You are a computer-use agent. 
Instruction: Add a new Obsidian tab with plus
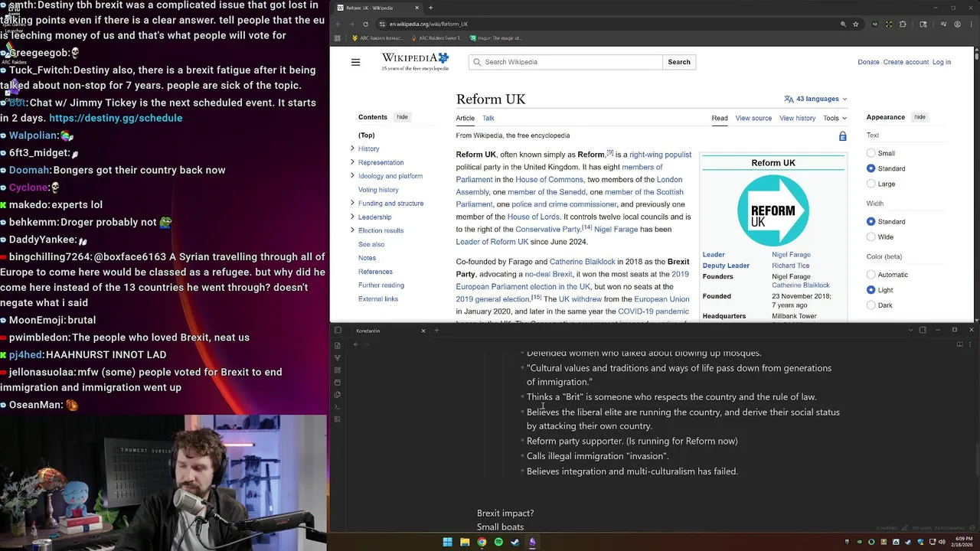pyautogui.click(x=436, y=331)
